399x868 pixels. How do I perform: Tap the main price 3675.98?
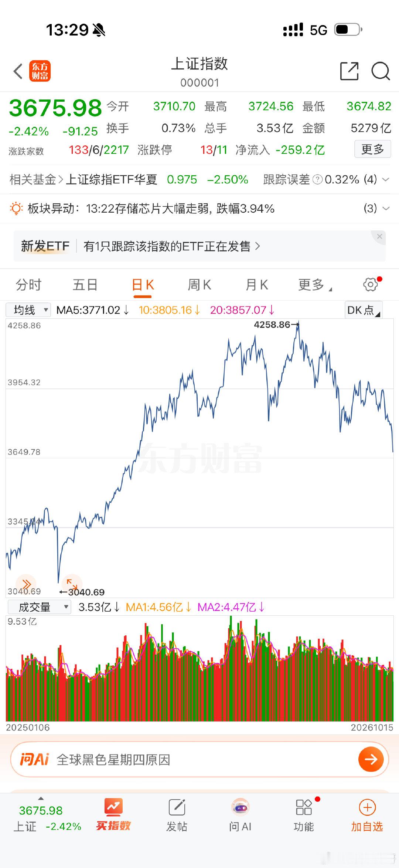pyautogui.click(x=55, y=108)
